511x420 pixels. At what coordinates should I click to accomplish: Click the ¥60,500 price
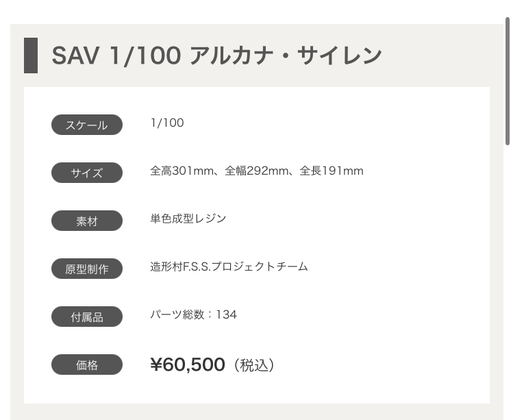188,365
